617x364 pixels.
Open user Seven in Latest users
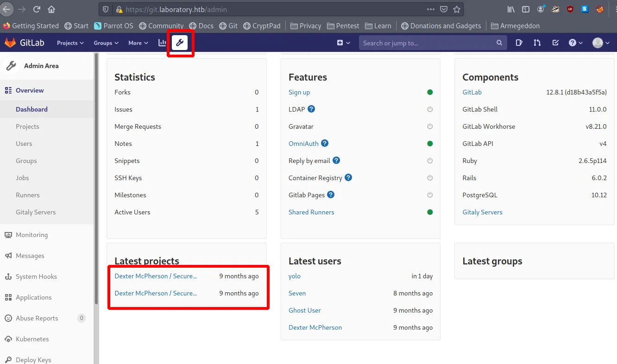[297, 293]
